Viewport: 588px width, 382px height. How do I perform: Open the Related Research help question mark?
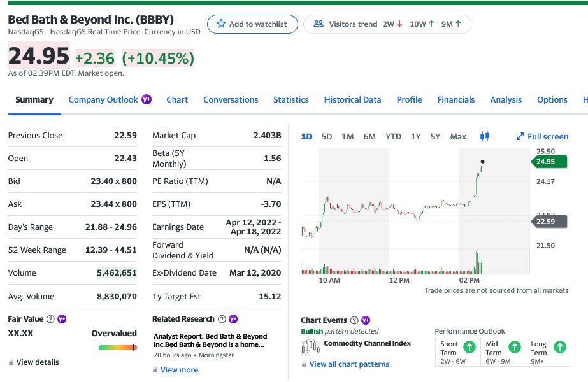222,319
